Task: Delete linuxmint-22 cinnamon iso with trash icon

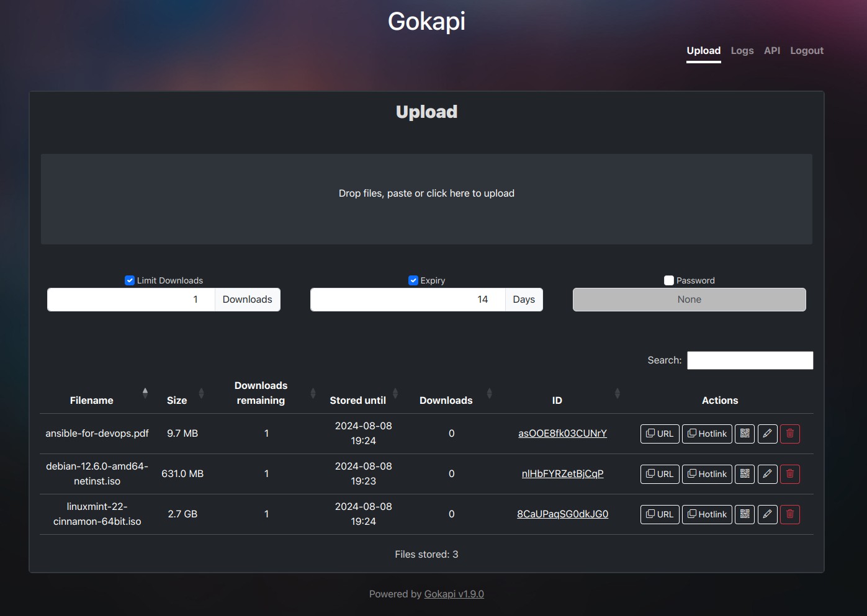Action: click(x=790, y=514)
